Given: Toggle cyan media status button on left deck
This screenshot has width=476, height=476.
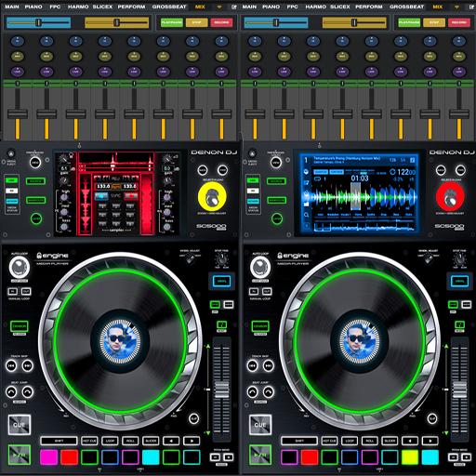Looking at the screenshot, I should pyautogui.click(x=12, y=201).
